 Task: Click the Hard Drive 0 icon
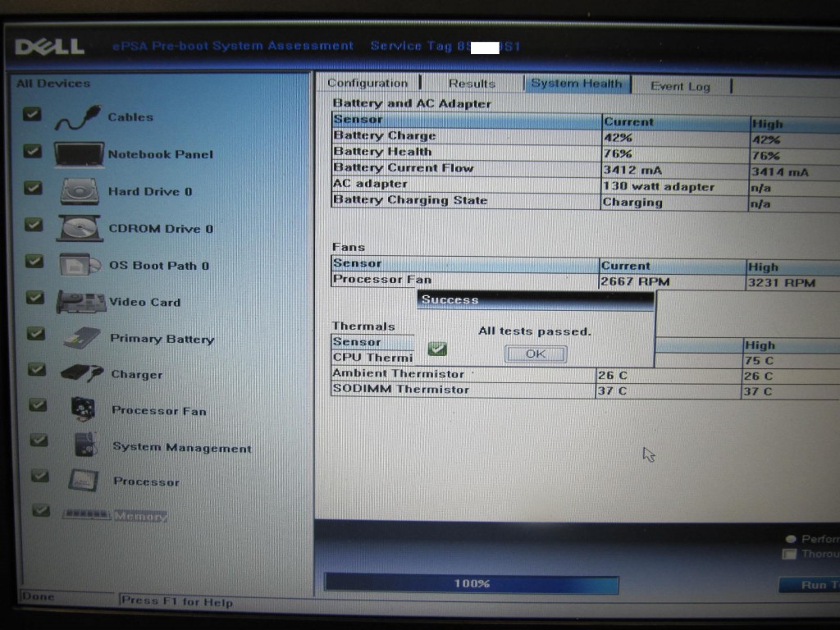coord(80,191)
